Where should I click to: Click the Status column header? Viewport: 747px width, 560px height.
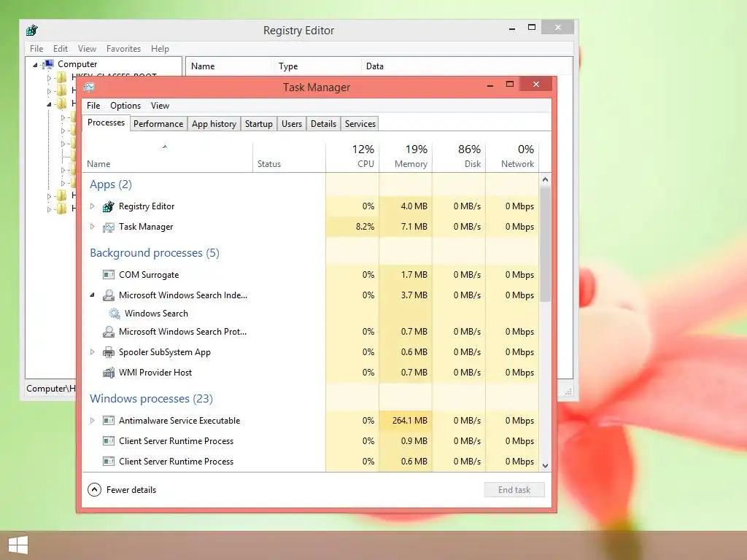tap(289, 157)
